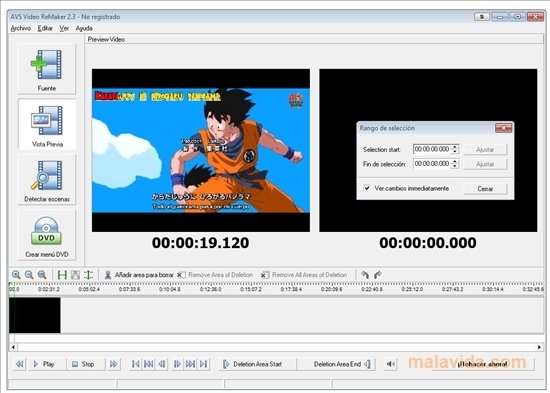Click the Selection start time field
The image size is (550, 393).
point(432,149)
